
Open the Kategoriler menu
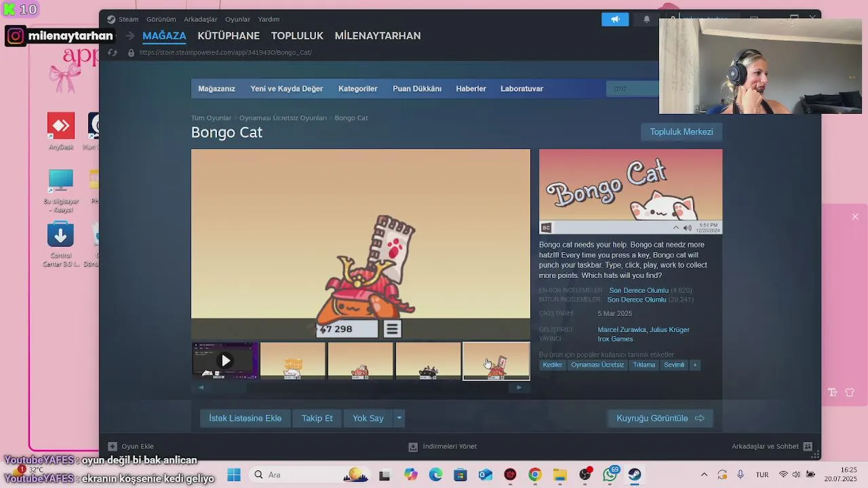pos(357,89)
